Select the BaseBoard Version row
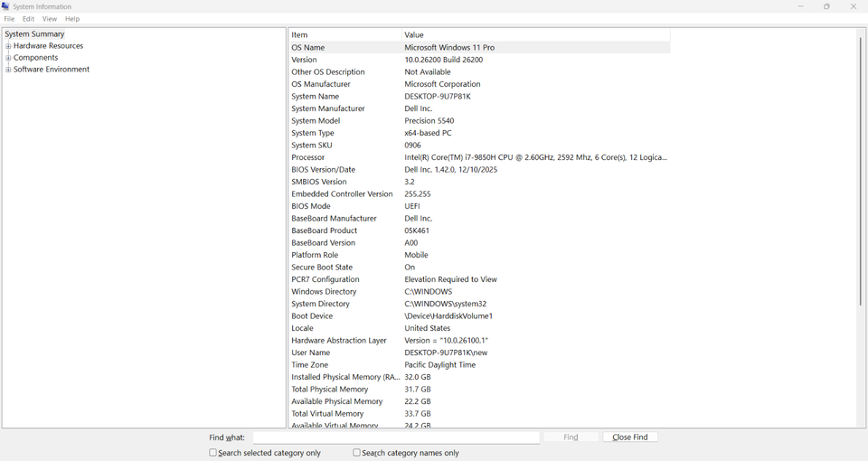This screenshot has height=461, width=868. pos(479,242)
